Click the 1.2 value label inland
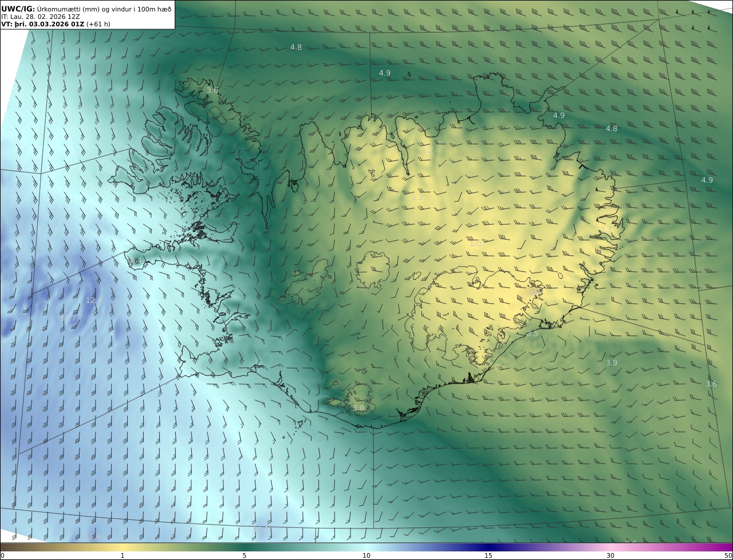Image resolution: width=733 pixels, height=560 pixels. point(417,196)
